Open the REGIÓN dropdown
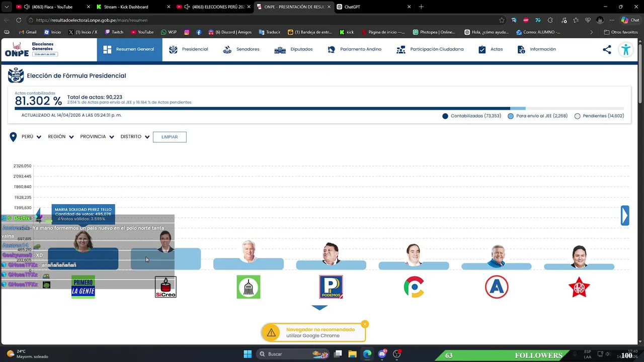 coord(61,137)
